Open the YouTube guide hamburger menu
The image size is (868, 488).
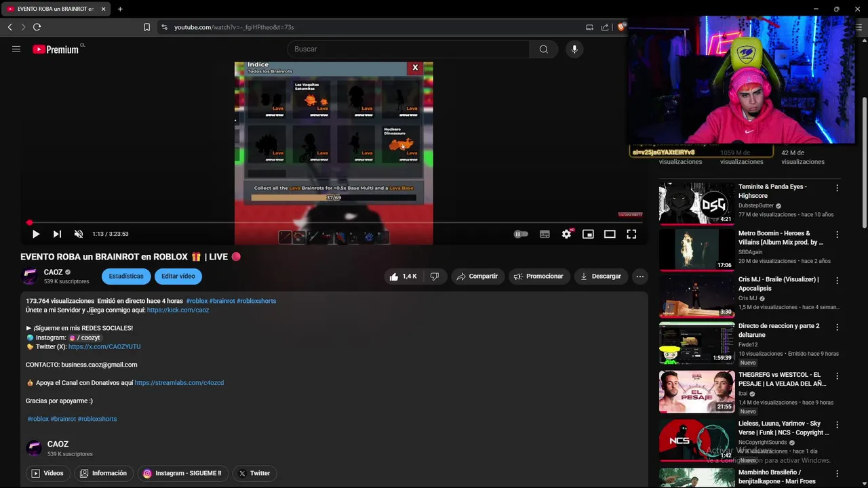16,49
